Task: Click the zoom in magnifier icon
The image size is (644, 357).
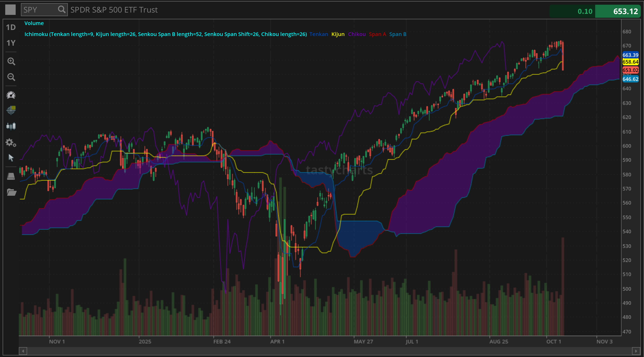Action: 11,61
